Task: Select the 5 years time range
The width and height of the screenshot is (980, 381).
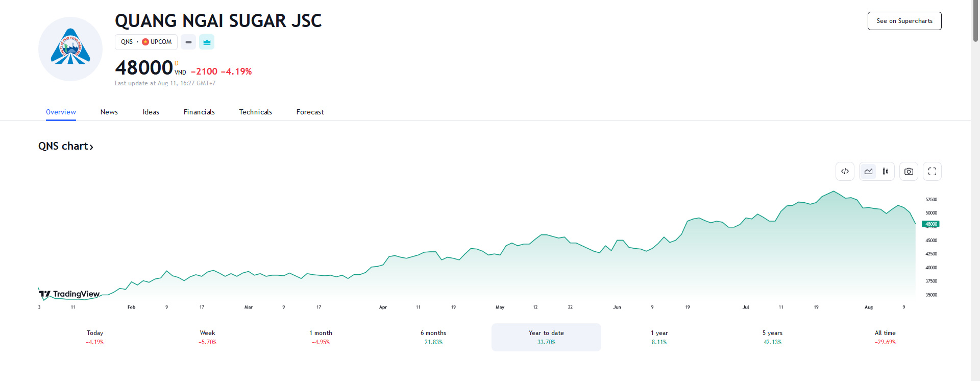Action: (x=772, y=337)
